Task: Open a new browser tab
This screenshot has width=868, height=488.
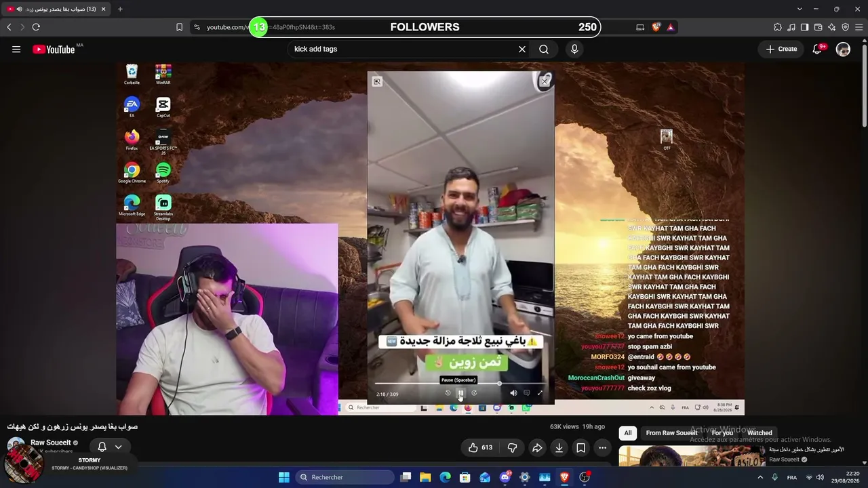Action: [120, 9]
